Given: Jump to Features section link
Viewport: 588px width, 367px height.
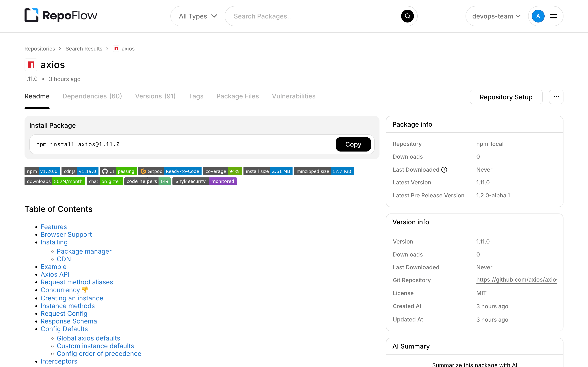Looking at the screenshot, I should pos(54,227).
